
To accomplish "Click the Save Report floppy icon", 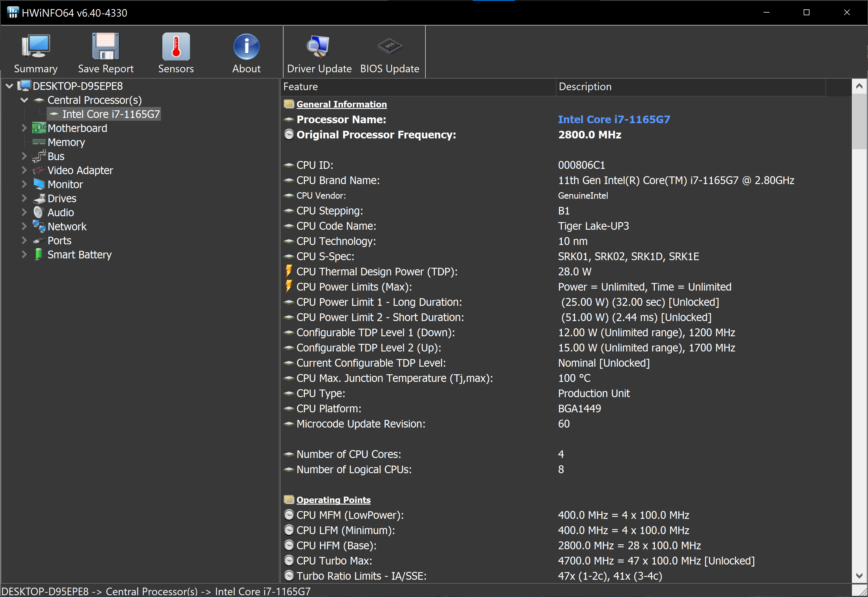I will click(105, 46).
